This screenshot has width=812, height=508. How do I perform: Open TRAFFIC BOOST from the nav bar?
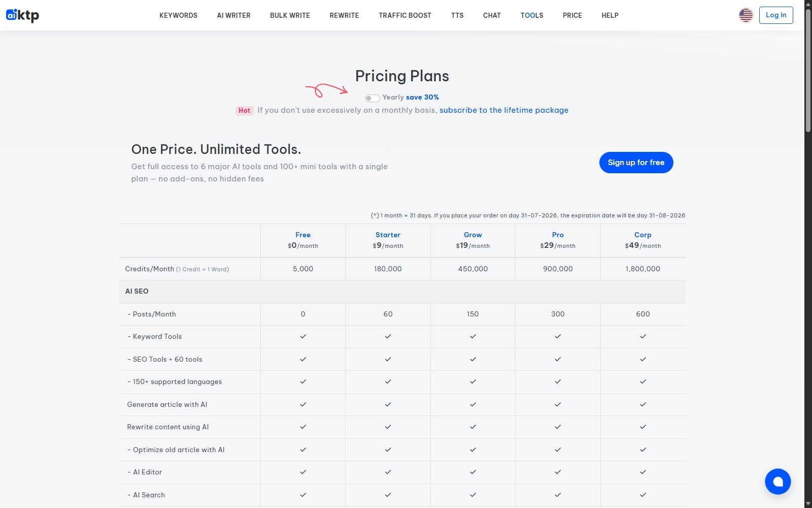click(x=405, y=15)
